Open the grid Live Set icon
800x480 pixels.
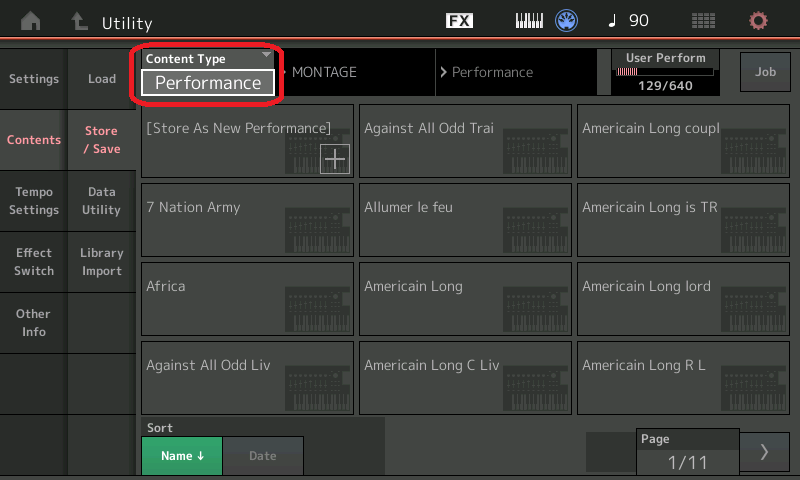pyautogui.click(x=703, y=21)
